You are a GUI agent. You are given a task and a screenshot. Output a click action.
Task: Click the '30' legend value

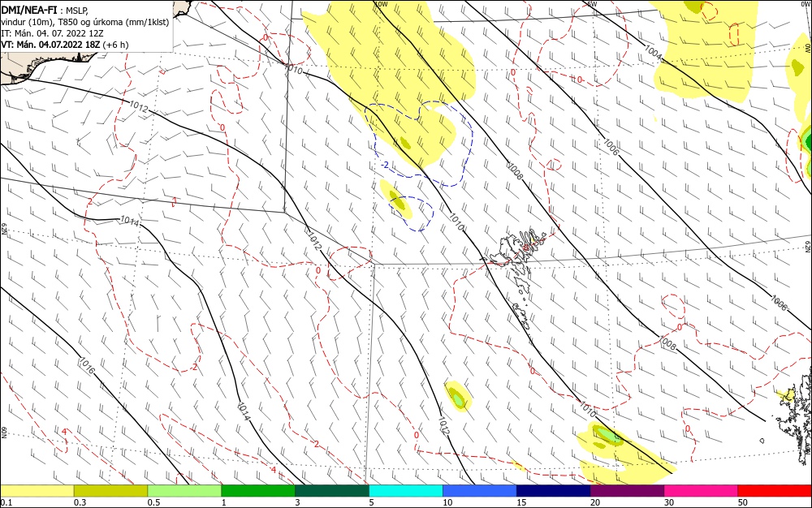668,502
